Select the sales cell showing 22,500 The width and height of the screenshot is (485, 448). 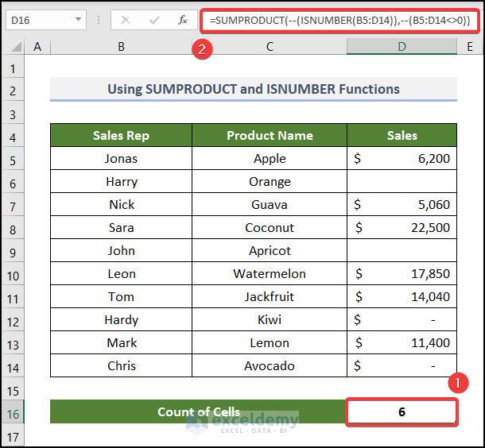[402, 228]
